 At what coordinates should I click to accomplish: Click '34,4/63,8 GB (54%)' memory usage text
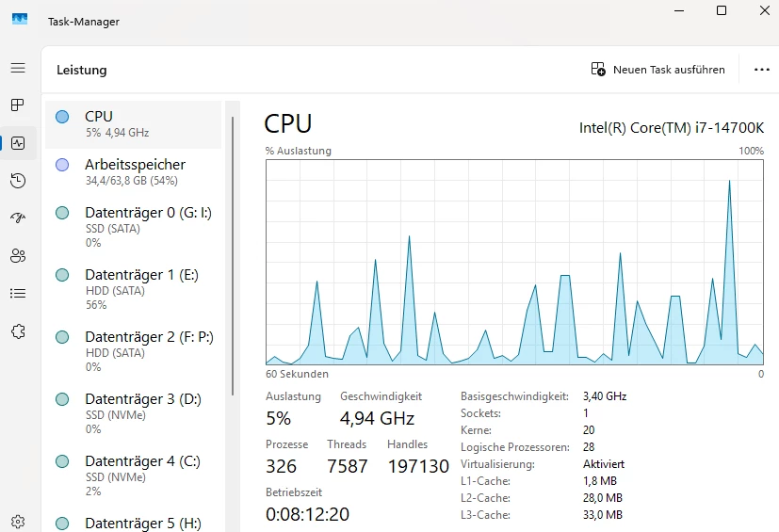coord(132,181)
